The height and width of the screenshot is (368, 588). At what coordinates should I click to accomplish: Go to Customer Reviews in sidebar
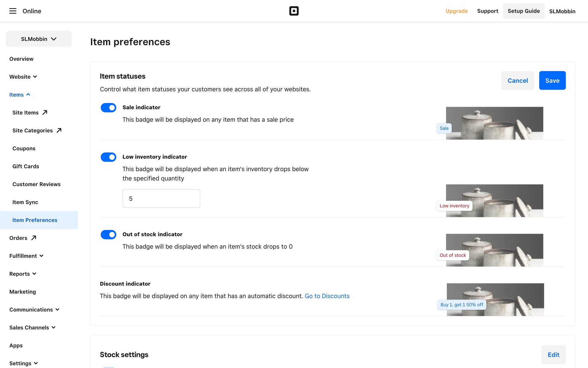(x=36, y=184)
